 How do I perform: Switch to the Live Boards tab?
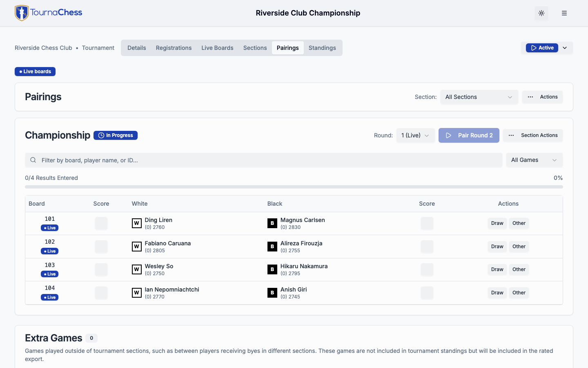(x=217, y=48)
